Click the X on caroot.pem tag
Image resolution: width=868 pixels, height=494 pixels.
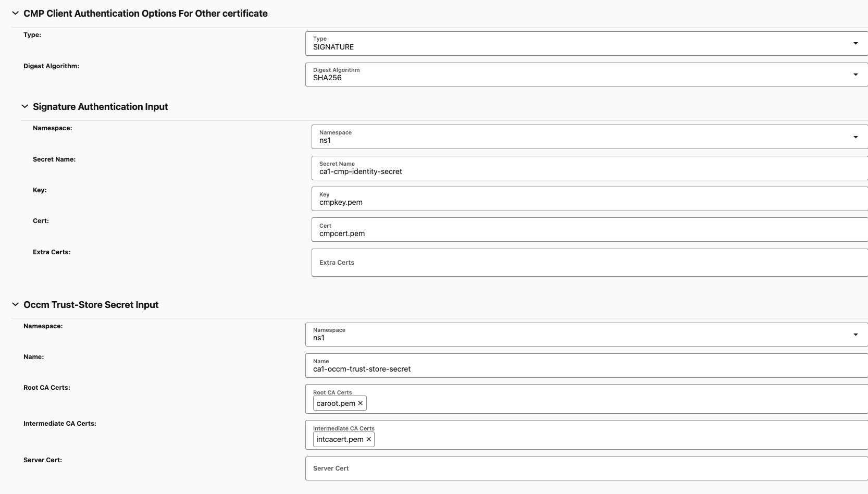[x=360, y=403]
